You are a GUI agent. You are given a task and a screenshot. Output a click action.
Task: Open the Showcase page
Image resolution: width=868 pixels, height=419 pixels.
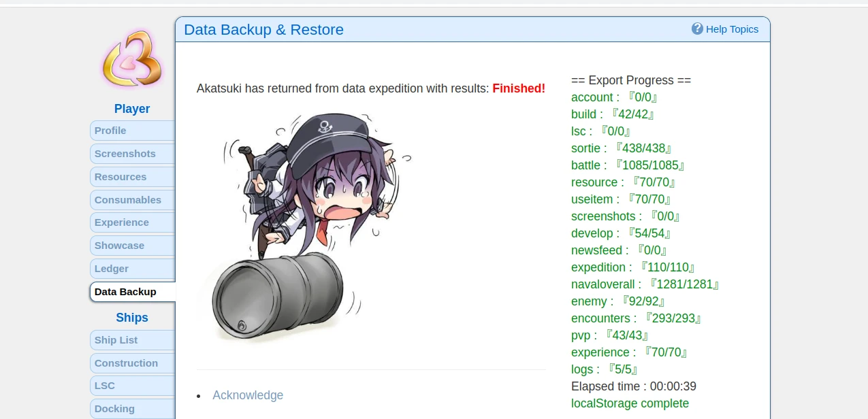(x=133, y=246)
